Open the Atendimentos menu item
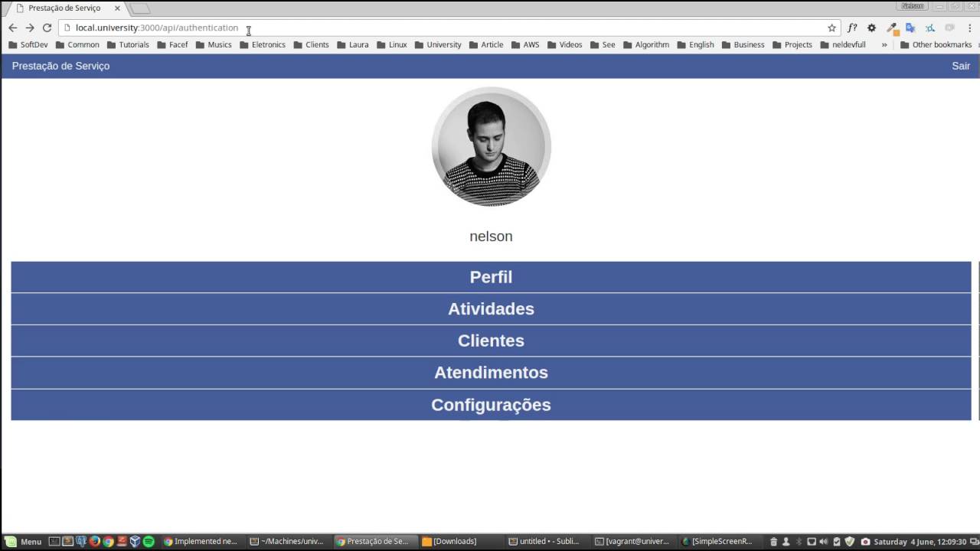The width and height of the screenshot is (980, 551). tap(491, 373)
